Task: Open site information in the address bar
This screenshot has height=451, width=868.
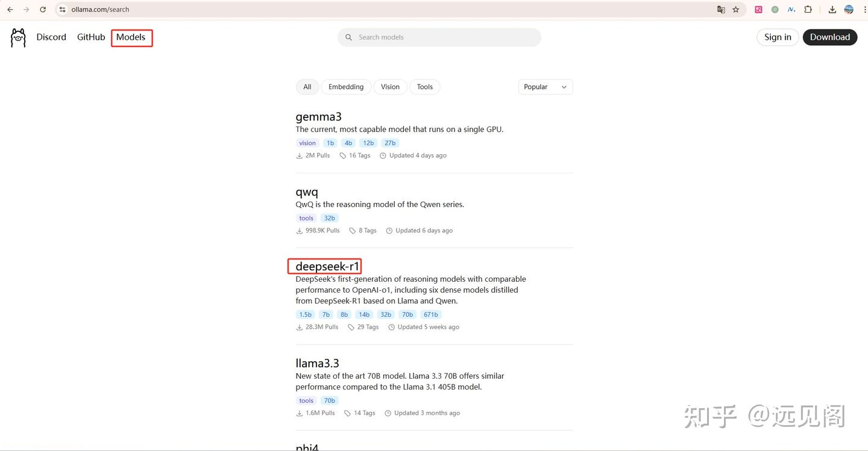Action: tap(62, 9)
